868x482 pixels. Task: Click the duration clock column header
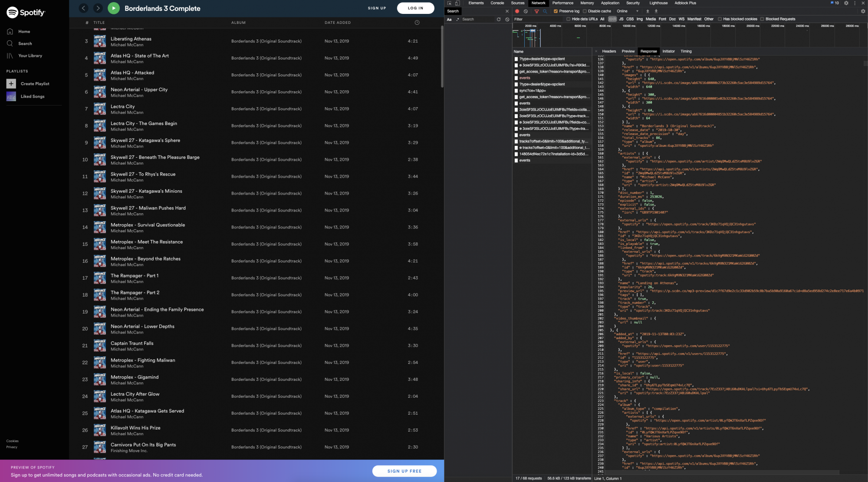[417, 22]
